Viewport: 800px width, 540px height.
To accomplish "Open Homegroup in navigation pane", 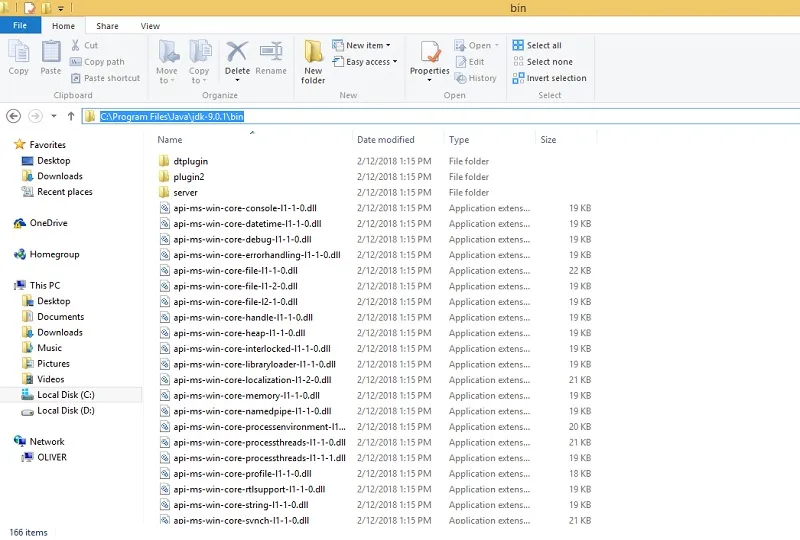I will click(46, 254).
